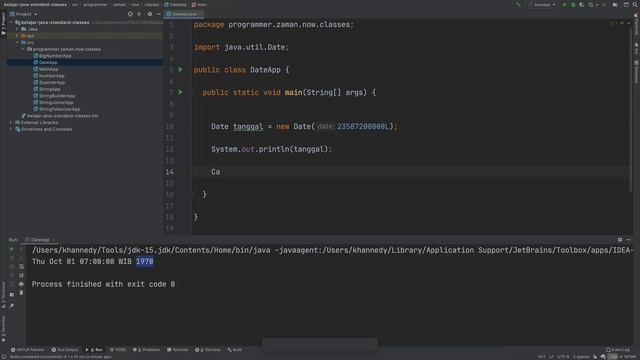Collapse programmer.zaman.now.classes package

23,49
